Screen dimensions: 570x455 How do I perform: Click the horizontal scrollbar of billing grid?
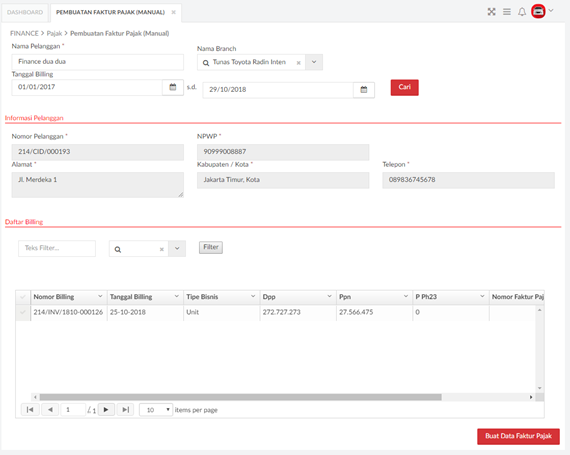point(241,397)
